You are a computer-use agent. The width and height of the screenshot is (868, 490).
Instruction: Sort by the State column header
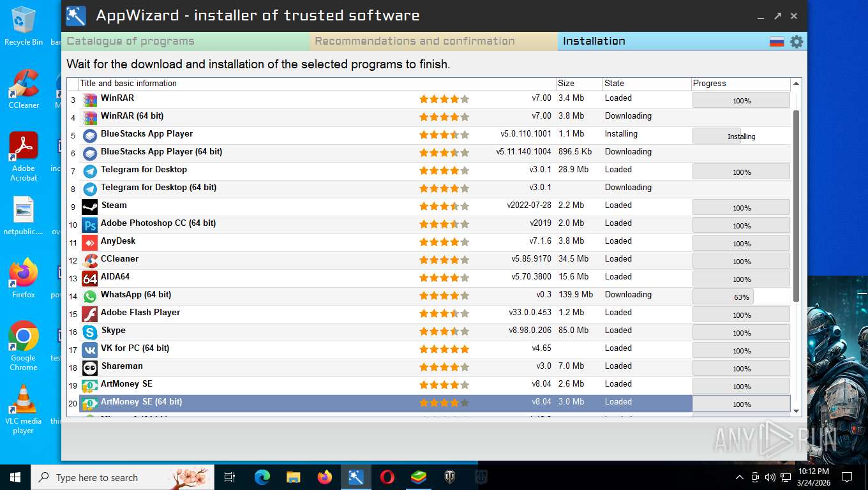coord(647,84)
